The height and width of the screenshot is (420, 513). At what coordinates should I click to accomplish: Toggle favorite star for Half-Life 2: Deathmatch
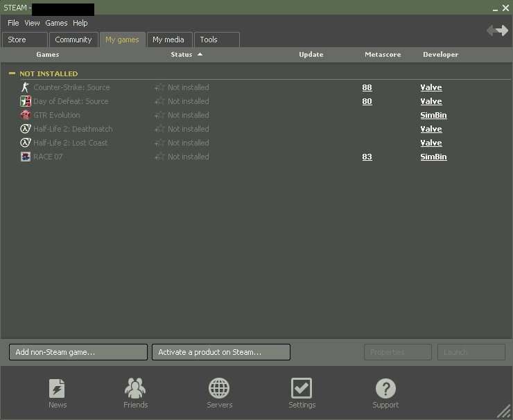pos(160,129)
